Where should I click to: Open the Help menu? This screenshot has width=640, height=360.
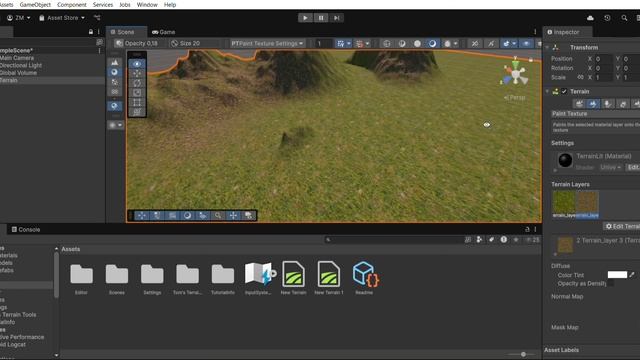tap(170, 4)
